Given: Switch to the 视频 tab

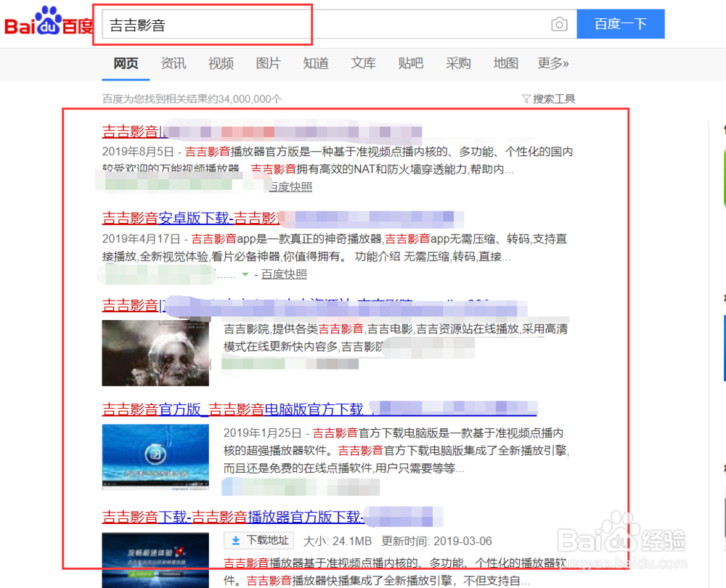Looking at the screenshot, I should (x=221, y=63).
